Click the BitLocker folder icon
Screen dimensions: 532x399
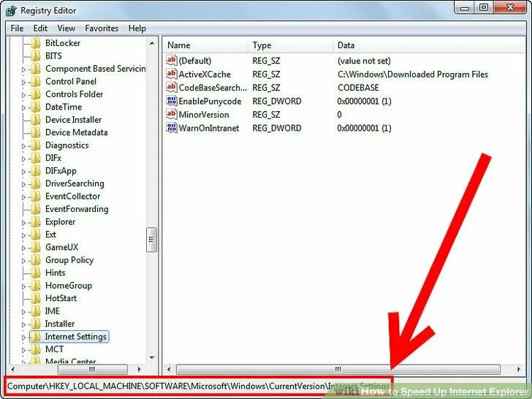point(36,43)
